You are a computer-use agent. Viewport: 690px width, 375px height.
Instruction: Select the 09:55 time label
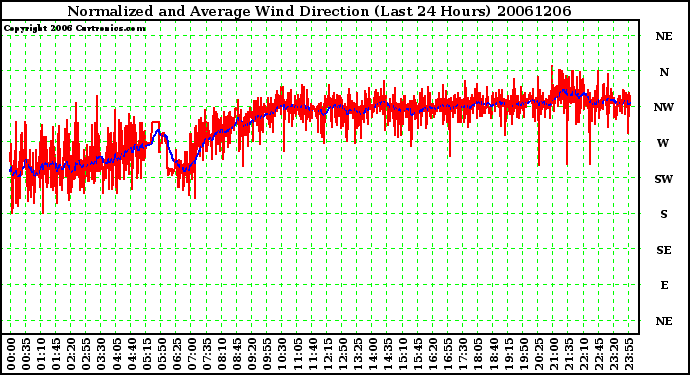pyautogui.click(x=267, y=354)
